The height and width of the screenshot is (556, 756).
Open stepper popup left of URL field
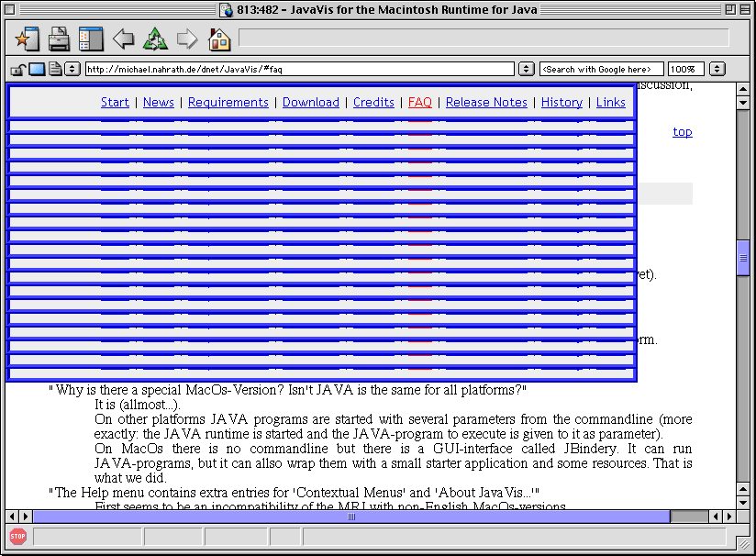coord(72,69)
